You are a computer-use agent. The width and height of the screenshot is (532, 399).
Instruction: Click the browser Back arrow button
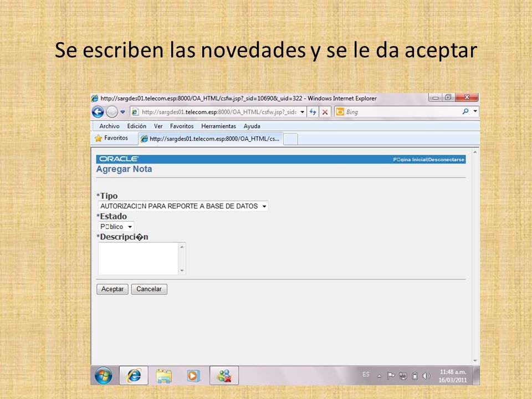click(98, 111)
